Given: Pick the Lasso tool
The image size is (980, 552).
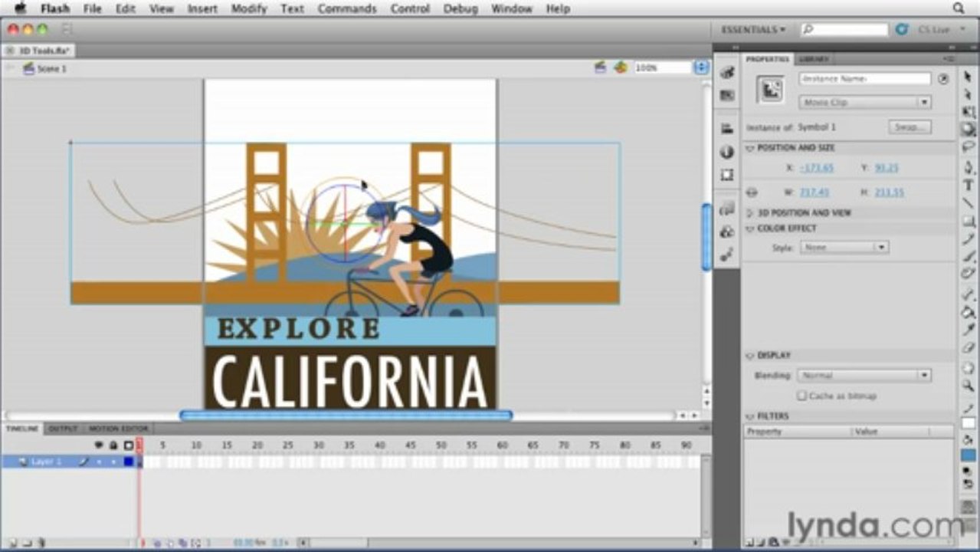Looking at the screenshot, I should click(969, 147).
